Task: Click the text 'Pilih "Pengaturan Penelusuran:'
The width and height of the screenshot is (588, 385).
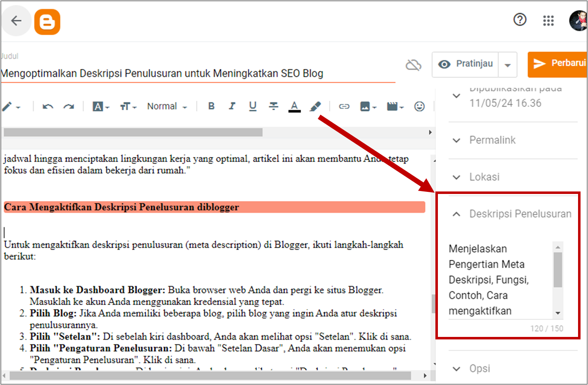Action: click(x=101, y=348)
